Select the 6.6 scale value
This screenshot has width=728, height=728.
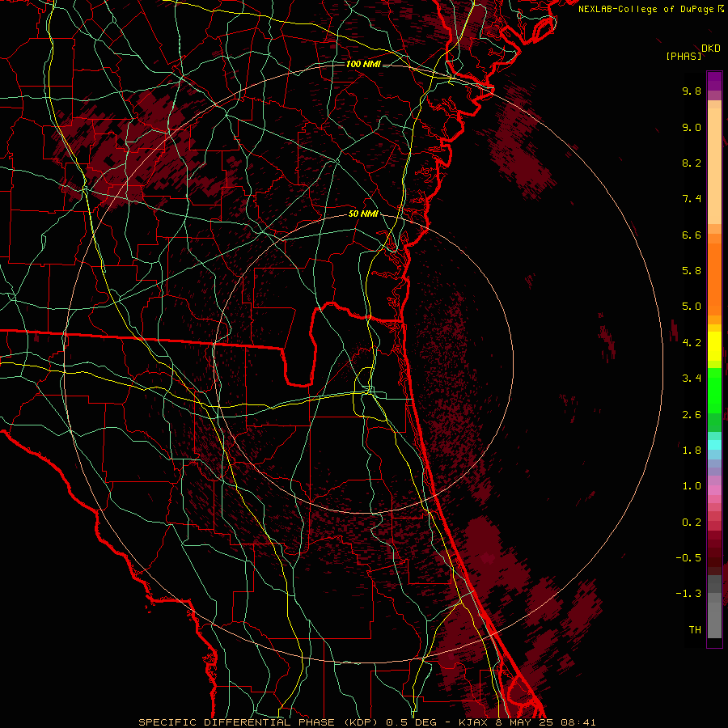click(x=692, y=235)
